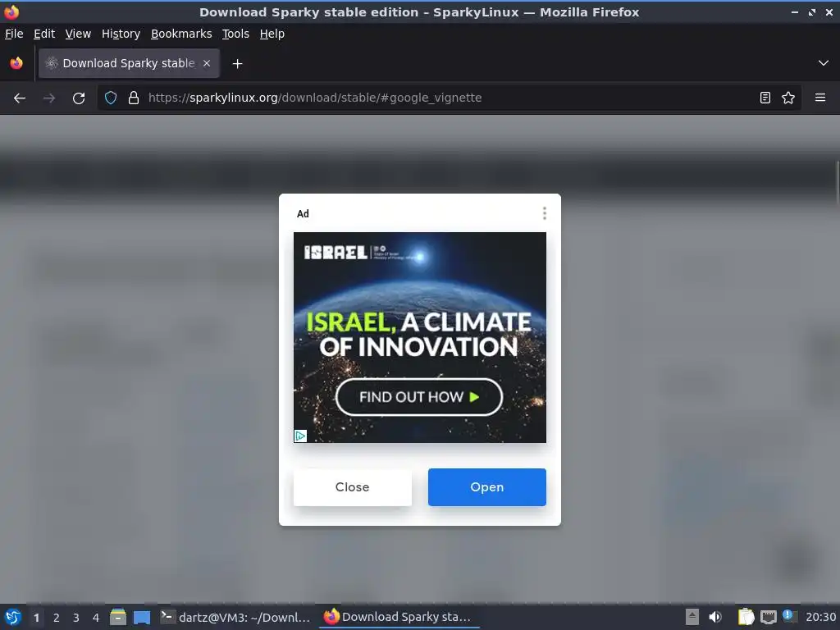Switch to Firefox taskbar entry
Image resolution: width=840 pixels, height=630 pixels.
pos(398,617)
